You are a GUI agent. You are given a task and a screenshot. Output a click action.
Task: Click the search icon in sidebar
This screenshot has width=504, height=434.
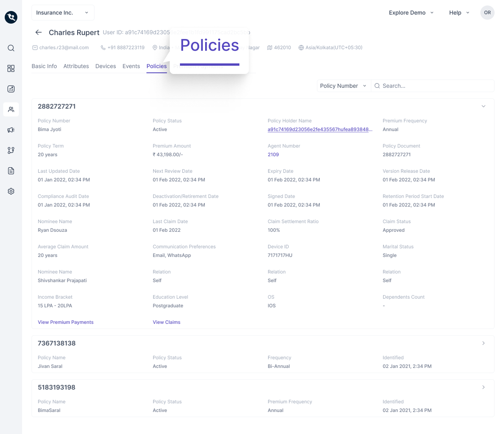coord(11,48)
